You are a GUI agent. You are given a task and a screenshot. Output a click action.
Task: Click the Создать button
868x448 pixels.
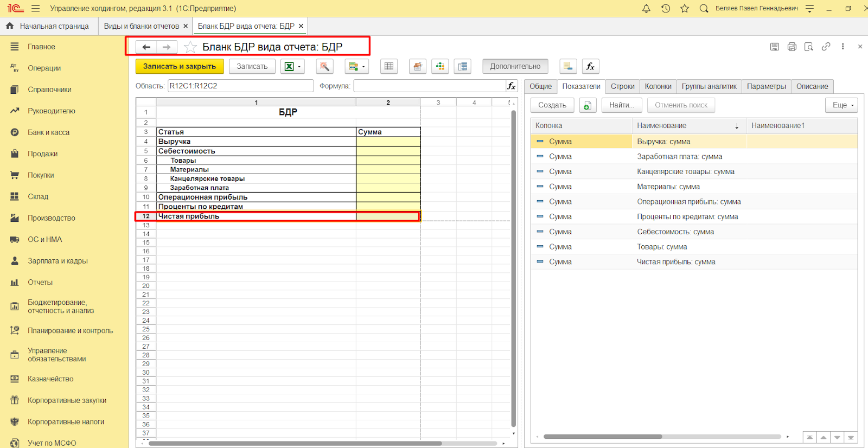coord(552,105)
